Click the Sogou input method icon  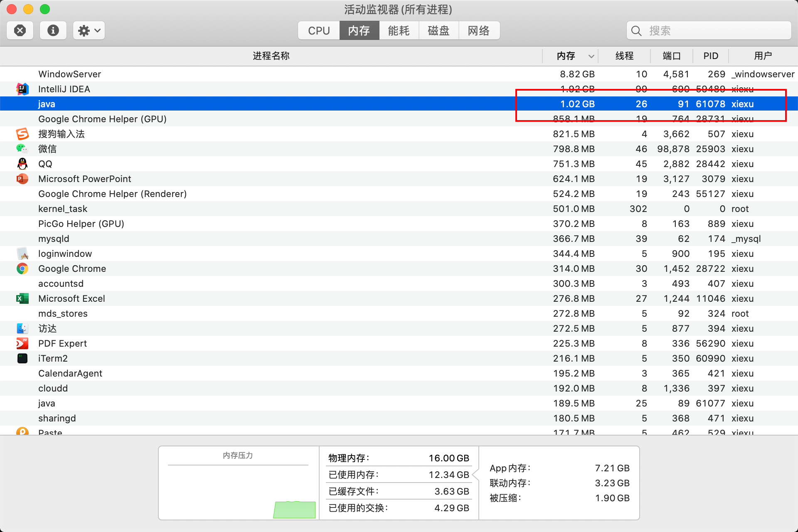tap(22, 134)
